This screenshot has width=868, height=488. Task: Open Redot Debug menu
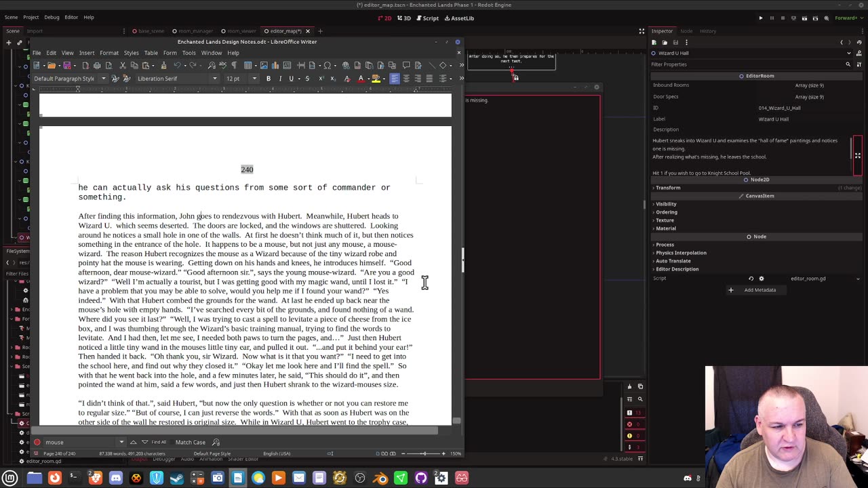[x=52, y=17]
